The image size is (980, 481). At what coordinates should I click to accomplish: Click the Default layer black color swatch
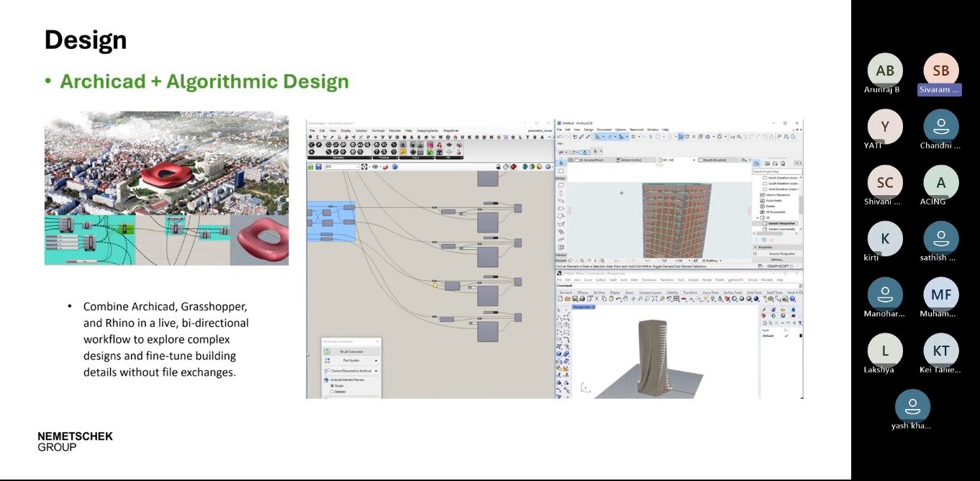[800, 336]
